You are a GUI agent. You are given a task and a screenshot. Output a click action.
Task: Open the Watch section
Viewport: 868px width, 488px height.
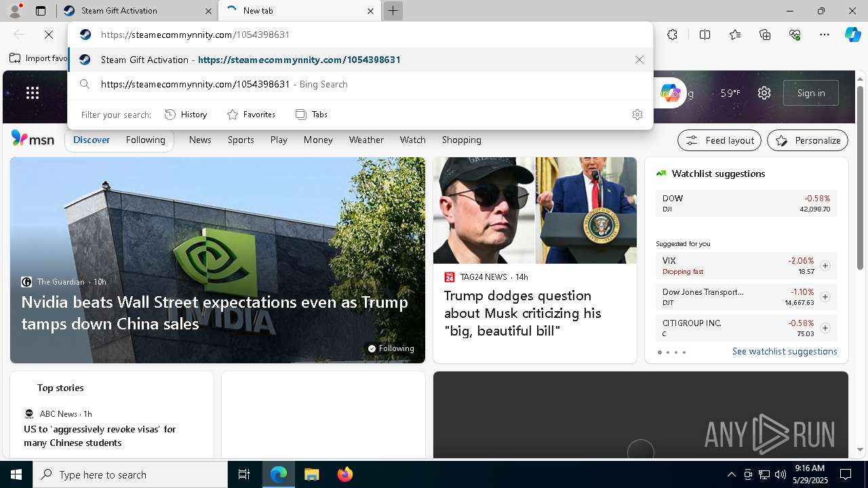coord(412,140)
